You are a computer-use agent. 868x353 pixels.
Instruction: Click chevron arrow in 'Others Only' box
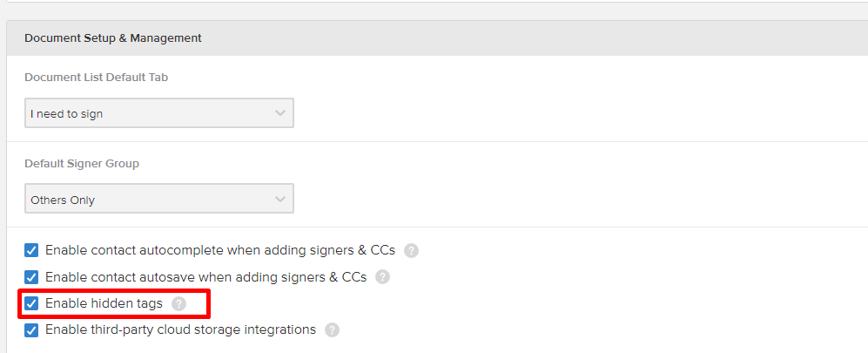pos(280,199)
